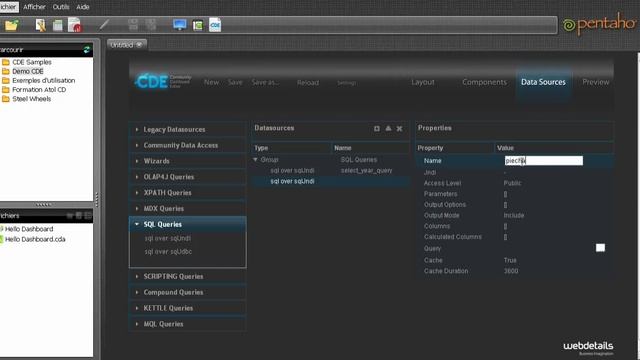Open a new CDE dashboard via CDE icon

coord(215,25)
